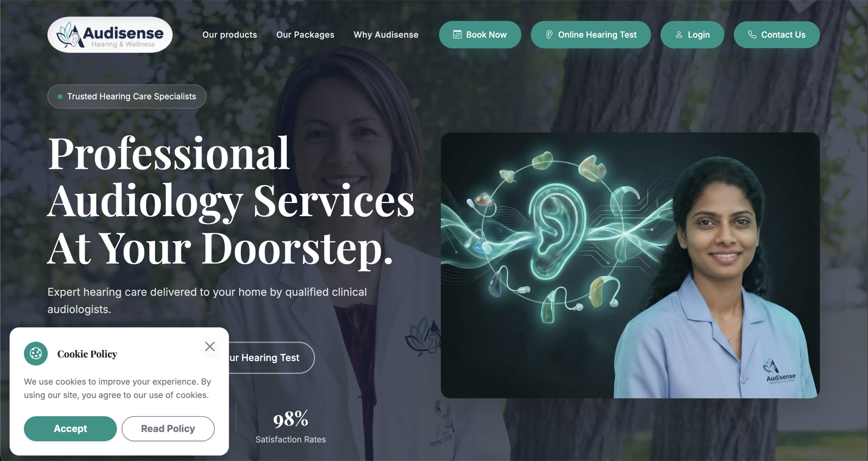Click the partially hidden Hearing Test button
The height and width of the screenshot is (461, 868).
[271, 358]
